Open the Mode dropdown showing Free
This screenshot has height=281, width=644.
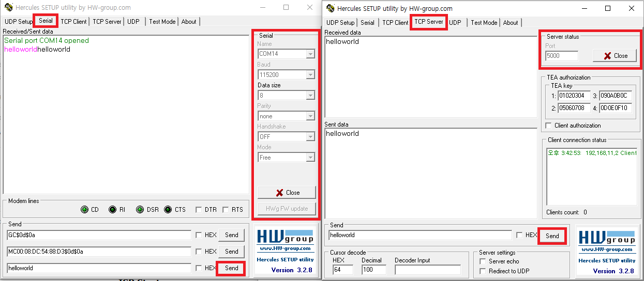[x=310, y=157]
